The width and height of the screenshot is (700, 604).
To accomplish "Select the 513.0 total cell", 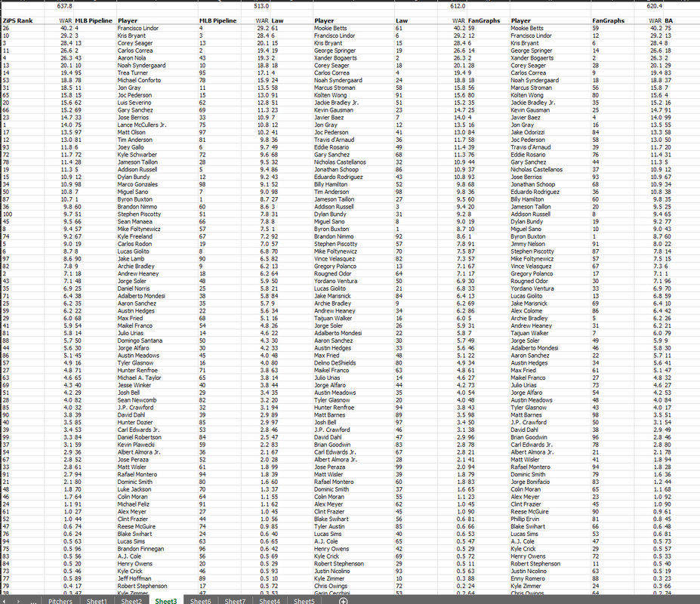I will click(x=256, y=6).
